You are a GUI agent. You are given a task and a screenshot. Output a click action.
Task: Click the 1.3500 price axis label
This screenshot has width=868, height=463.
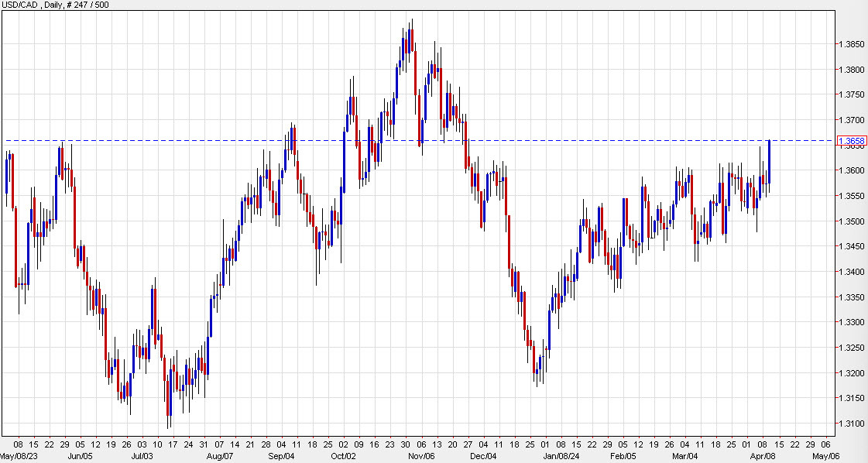852,221
